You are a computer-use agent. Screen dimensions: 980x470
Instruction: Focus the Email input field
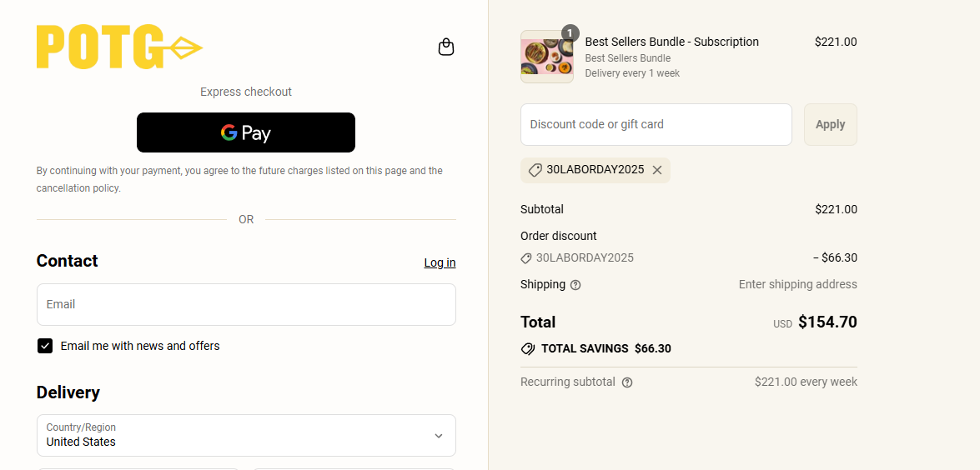click(246, 304)
